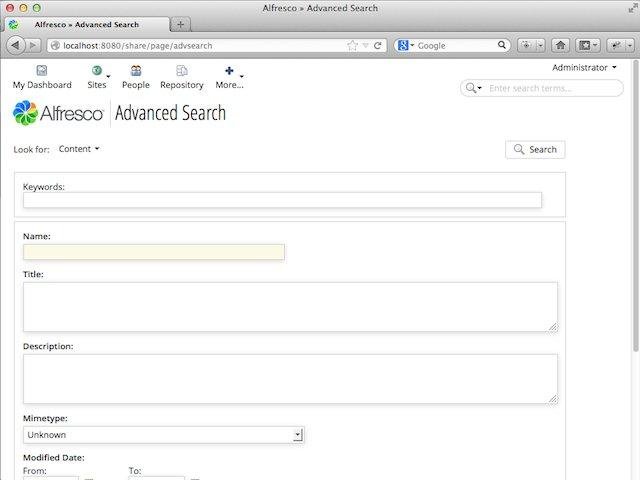Bookmark page with the star icon

(x=352, y=46)
